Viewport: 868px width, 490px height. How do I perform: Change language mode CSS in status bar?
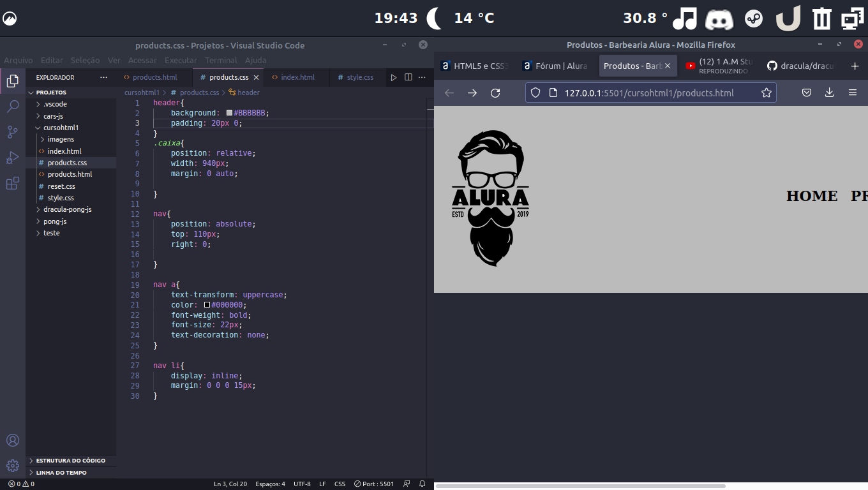[x=340, y=484]
